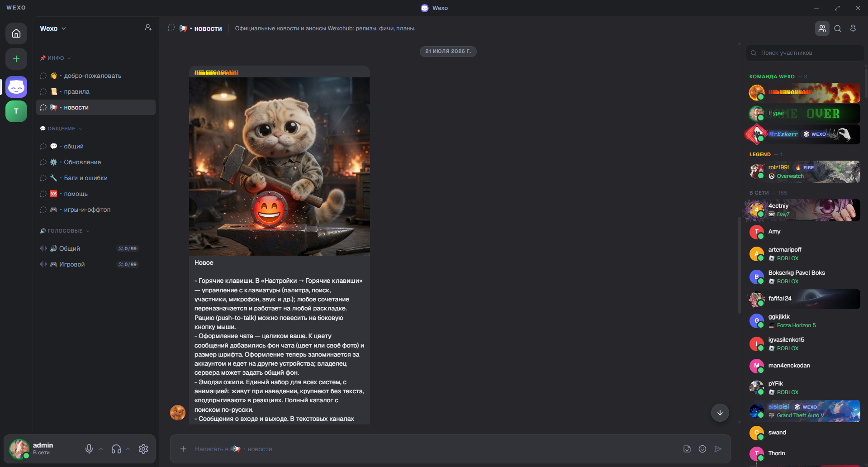
Task: Collapse the ГОЛОСОВЫЕ category
Action: click(65, 231)
